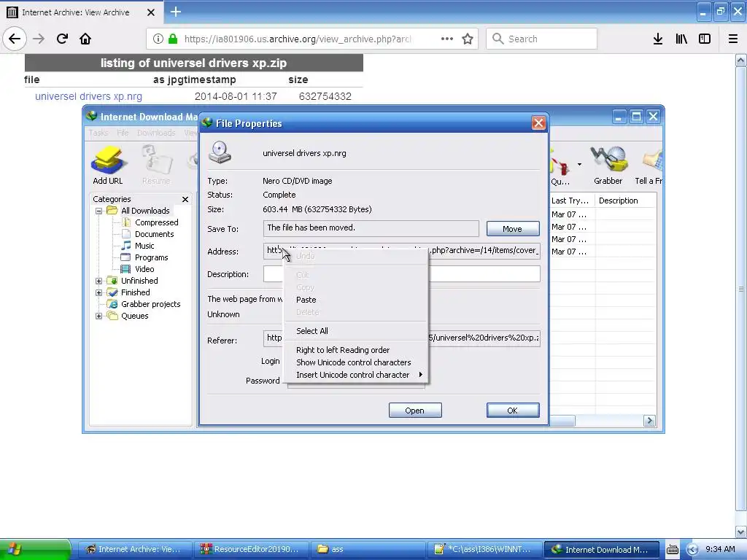Open the Downloads menu in IDM

click(156, 133)
